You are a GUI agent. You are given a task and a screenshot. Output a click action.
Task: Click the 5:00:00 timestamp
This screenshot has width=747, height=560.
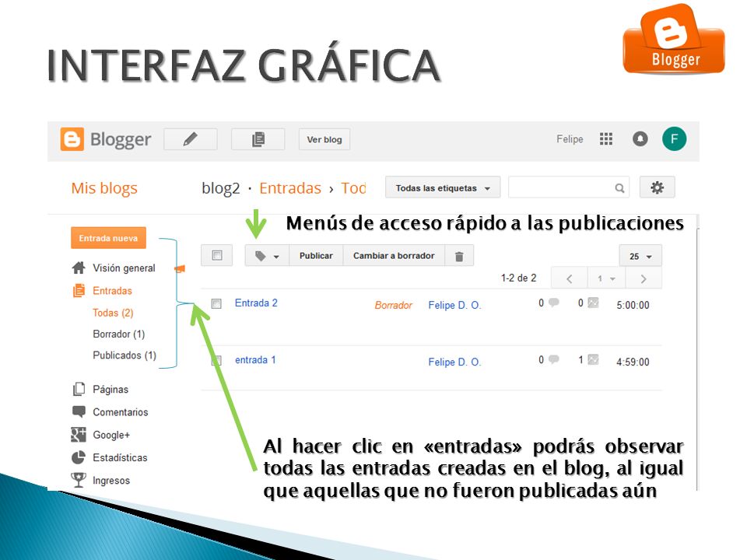coord(633,305)
